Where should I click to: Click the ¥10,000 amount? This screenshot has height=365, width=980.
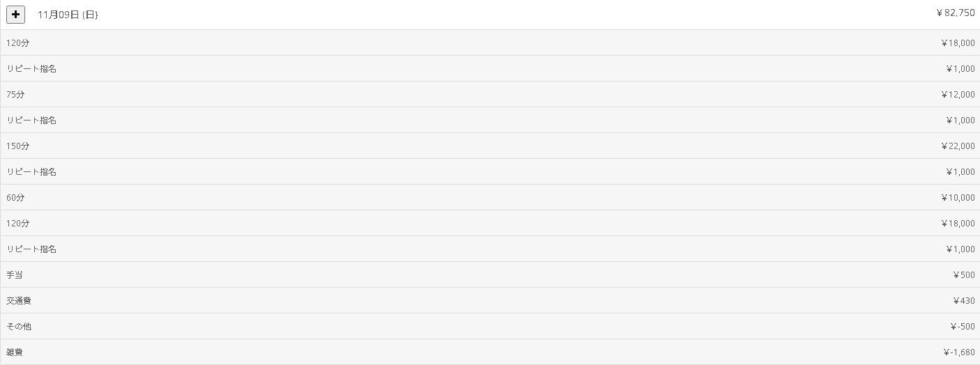pos(958,198)
